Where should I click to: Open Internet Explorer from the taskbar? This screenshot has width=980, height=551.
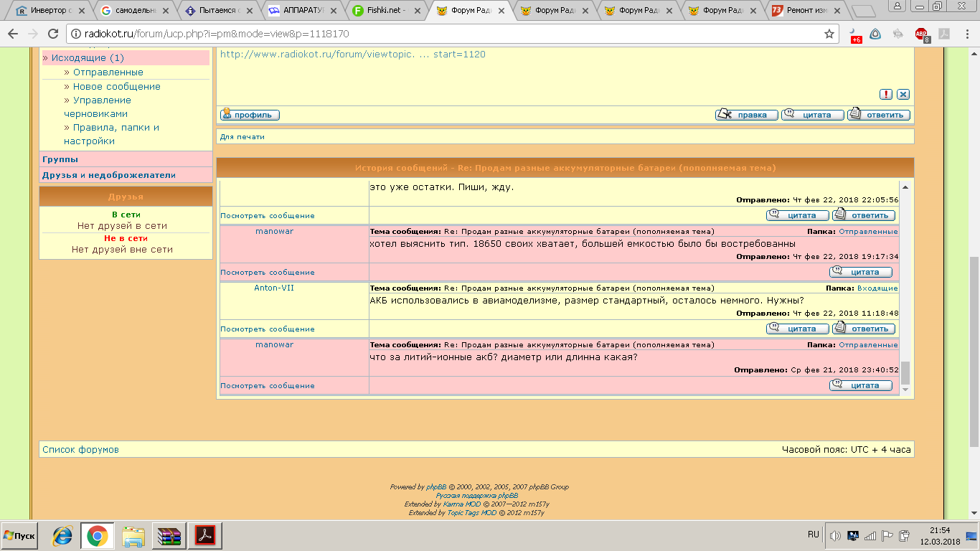(62, 536)
